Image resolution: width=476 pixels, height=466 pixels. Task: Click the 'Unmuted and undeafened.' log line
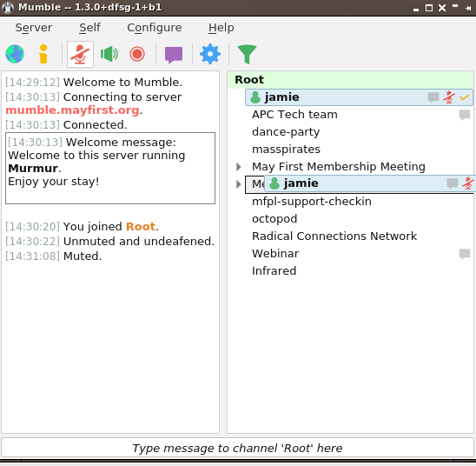point(110,242)
